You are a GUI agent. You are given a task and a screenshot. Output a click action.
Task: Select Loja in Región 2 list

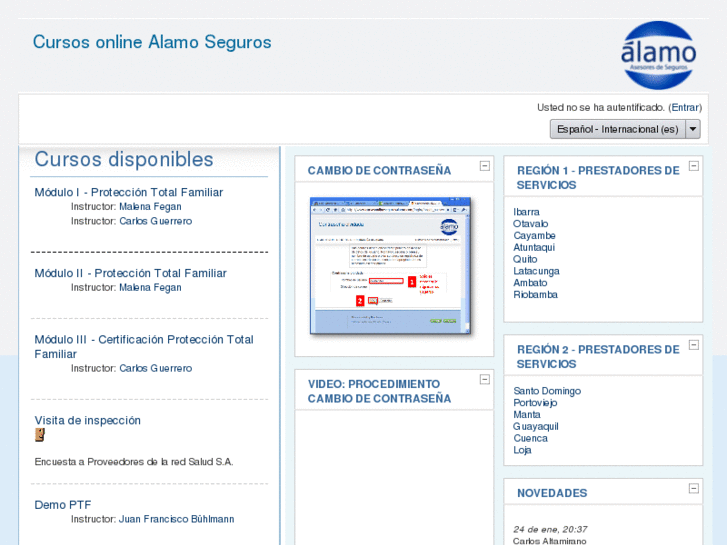click(x=522, y=450)
